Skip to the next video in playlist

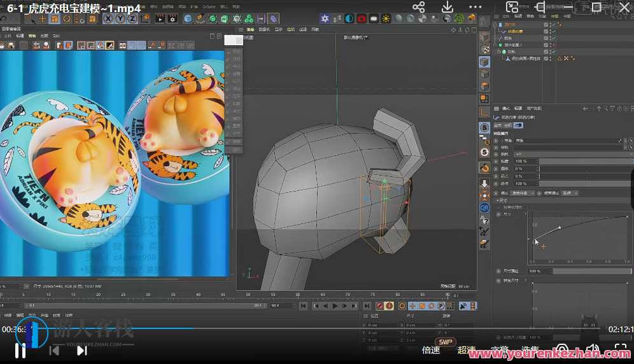pyautogui.click(x=82, y=351)
